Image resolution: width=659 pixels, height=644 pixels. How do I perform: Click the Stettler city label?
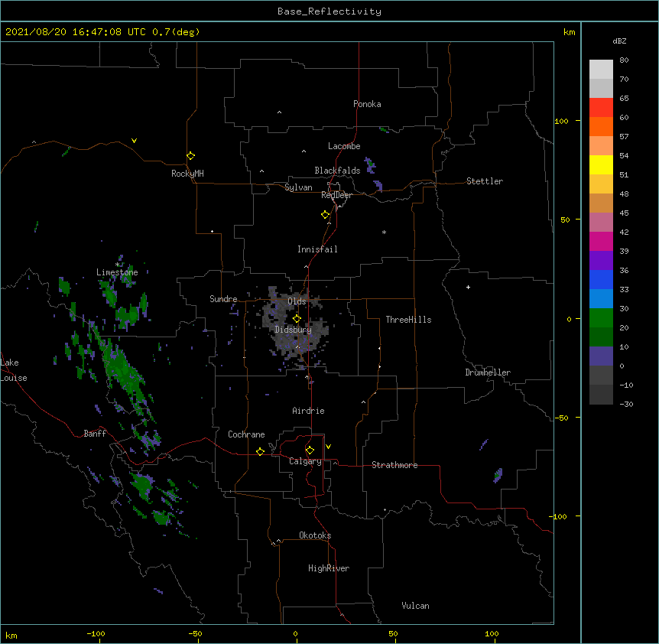point(485,181)
